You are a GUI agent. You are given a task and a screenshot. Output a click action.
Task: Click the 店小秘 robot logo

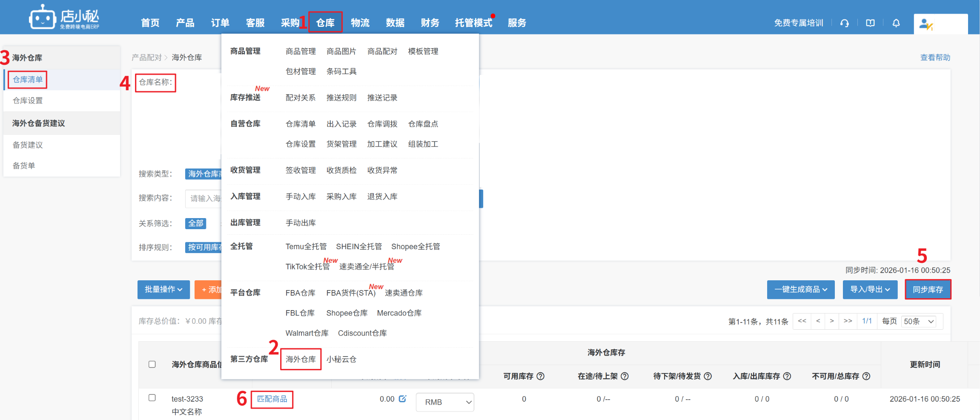(x=42, y=18)
